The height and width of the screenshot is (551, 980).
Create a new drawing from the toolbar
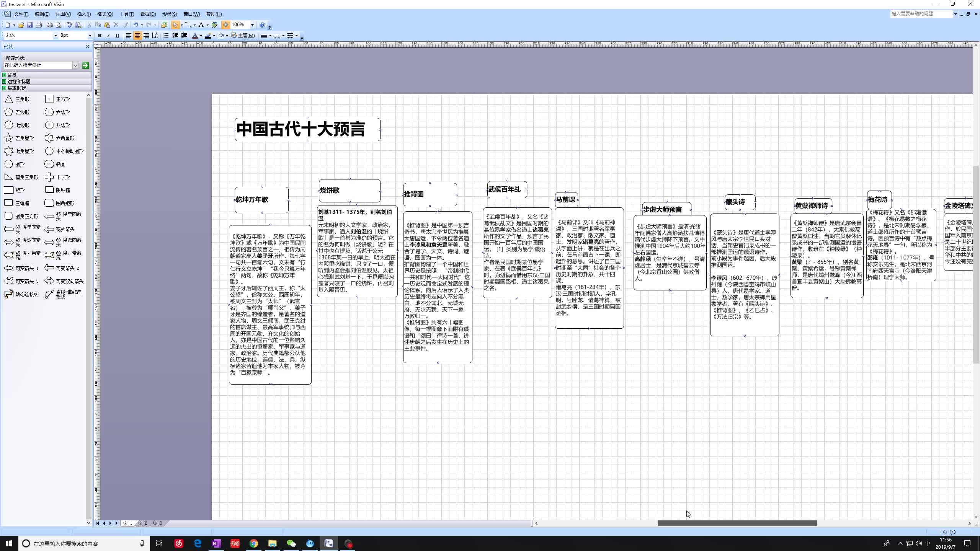[x=8, y=25]
